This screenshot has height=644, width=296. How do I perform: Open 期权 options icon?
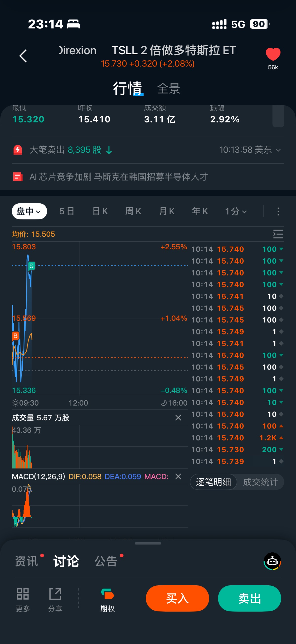[107, 594]
